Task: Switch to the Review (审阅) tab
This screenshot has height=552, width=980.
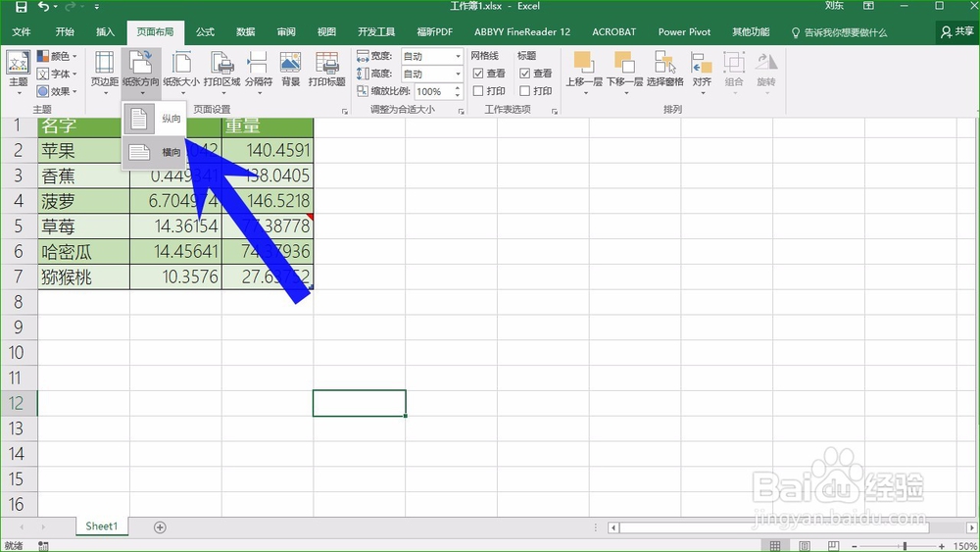Action: 286,32
